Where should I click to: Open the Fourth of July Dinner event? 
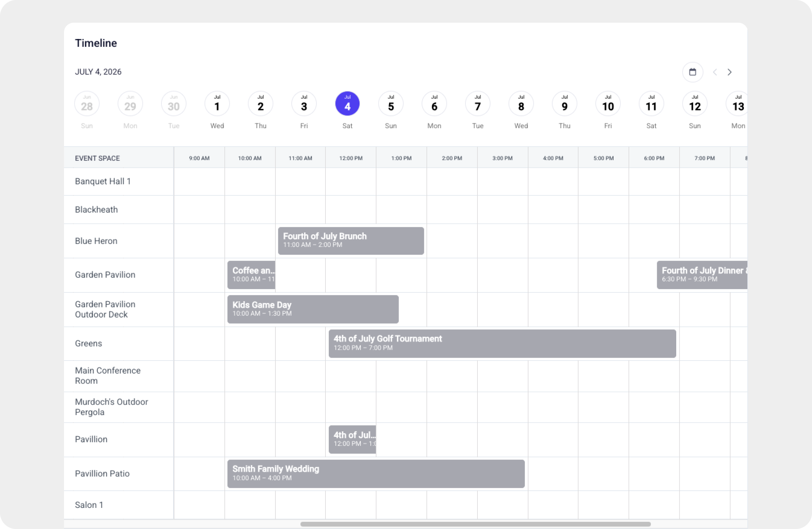[702, 275]
